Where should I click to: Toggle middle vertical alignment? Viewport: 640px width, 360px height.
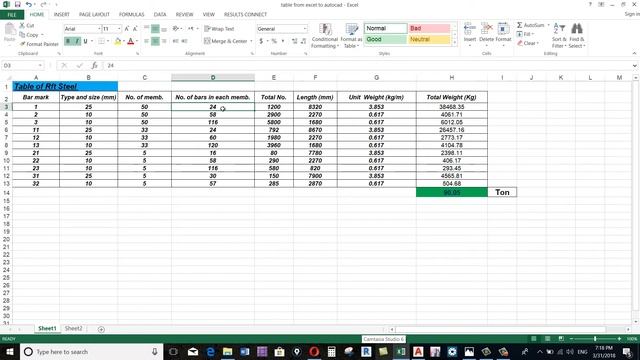(155, 29)
